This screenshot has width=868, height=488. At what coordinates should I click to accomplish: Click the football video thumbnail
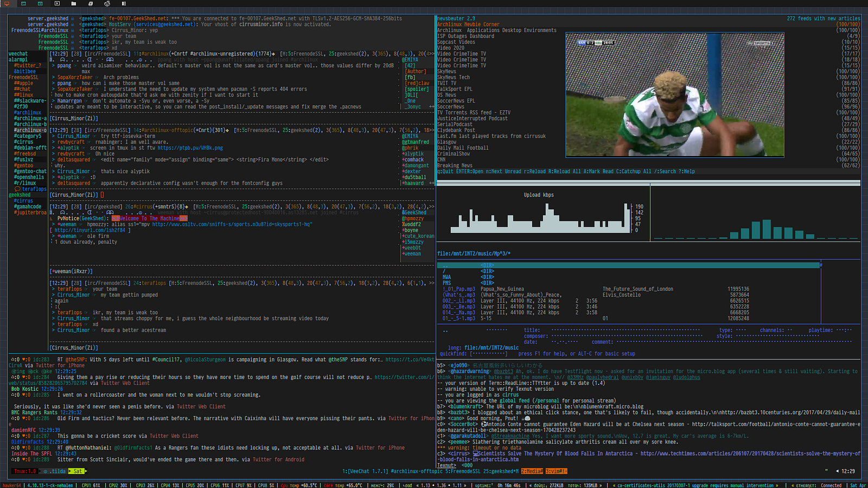coord(675,95)
